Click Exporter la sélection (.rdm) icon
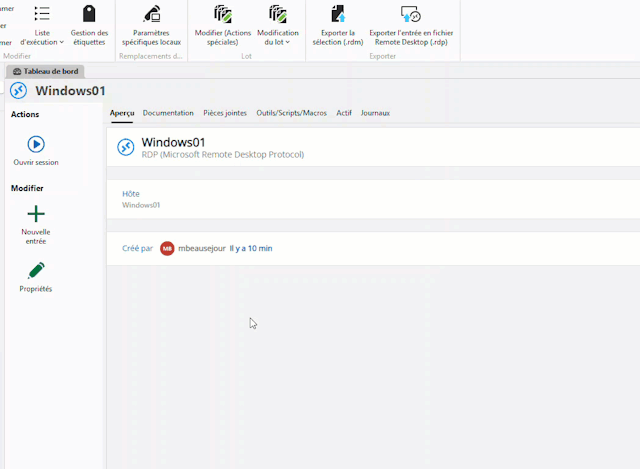 coord(338,14)
